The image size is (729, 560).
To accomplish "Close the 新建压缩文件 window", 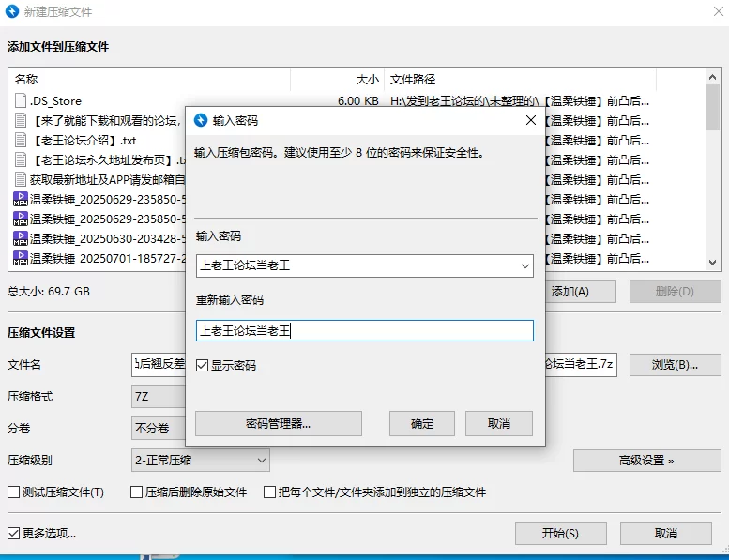I will click(719, 11).
